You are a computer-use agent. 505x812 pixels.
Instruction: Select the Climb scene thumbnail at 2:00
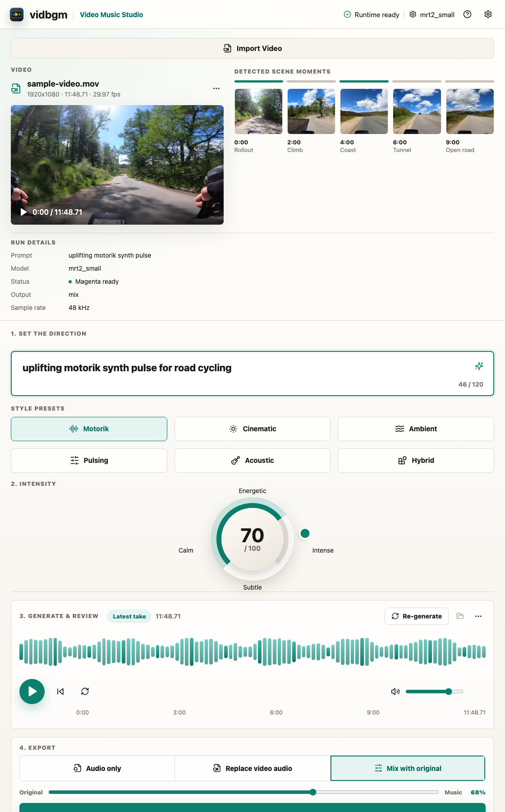point(311,111)
